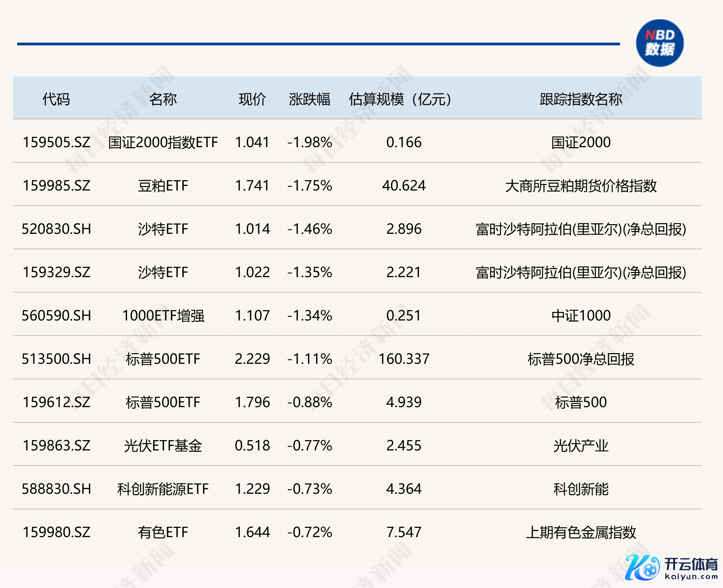Viewport: 723px width, 588px height.
Task: Select the 豆粕ETF name cell
Action: coord(163,186)
